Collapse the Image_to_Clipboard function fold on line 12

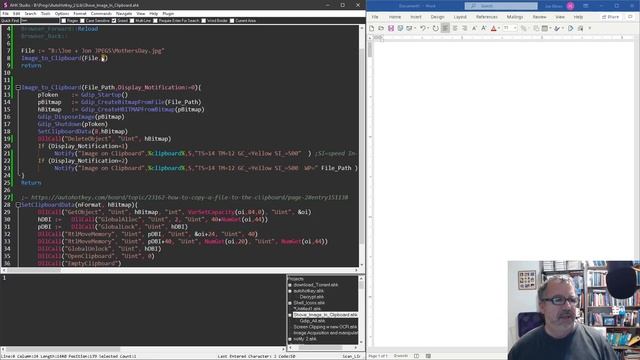(x=18, y=87)
